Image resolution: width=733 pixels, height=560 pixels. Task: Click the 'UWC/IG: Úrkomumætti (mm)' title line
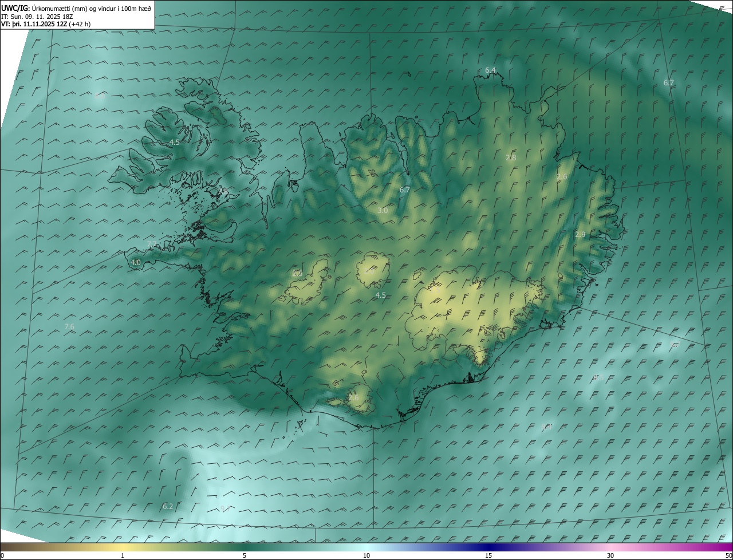tap(76, 8)
